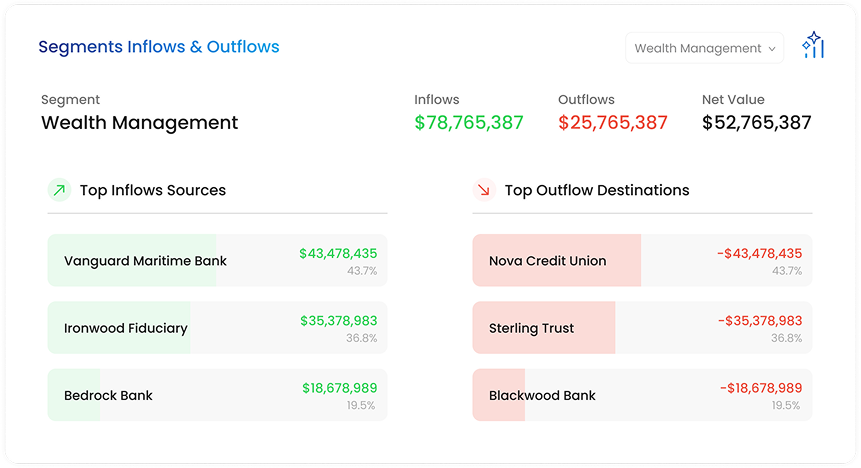Click the red -$18,678,989 outflow amount

pos(761,388)
